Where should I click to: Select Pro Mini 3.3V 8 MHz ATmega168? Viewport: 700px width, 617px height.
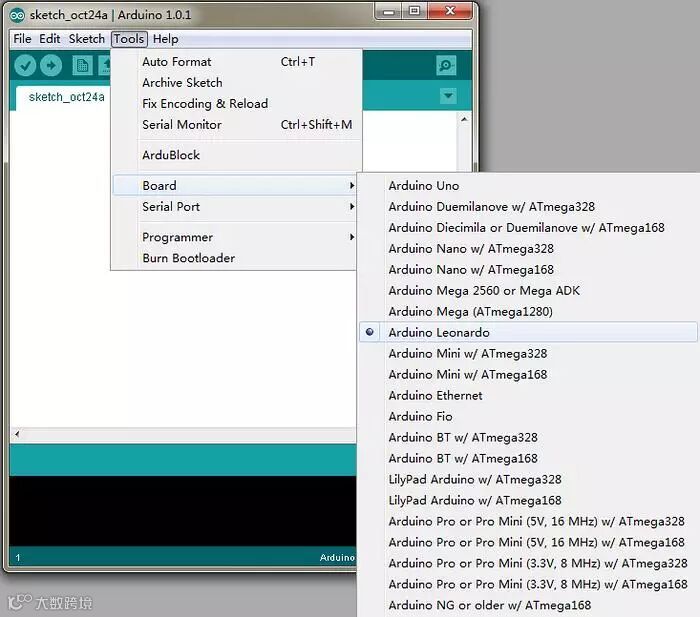[528, 584]
